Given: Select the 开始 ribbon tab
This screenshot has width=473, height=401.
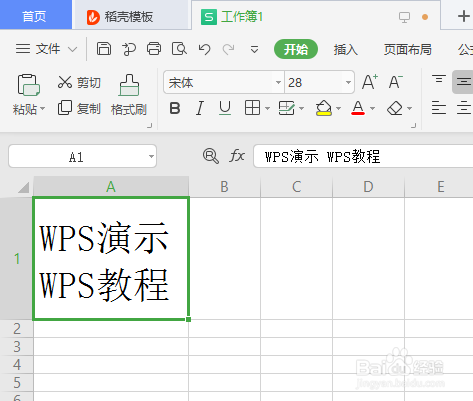Looking at the screenshot, I should 296,49.
